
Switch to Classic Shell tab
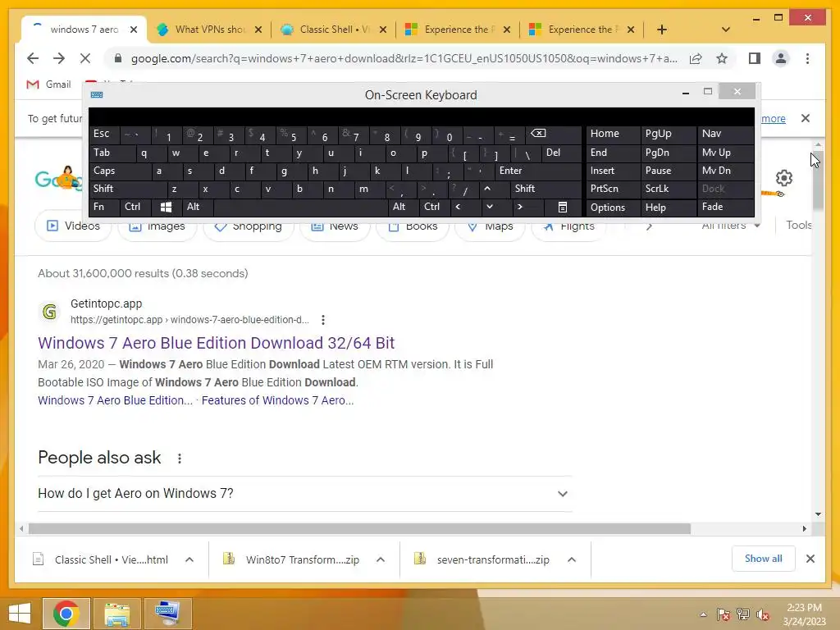[333, 30]
